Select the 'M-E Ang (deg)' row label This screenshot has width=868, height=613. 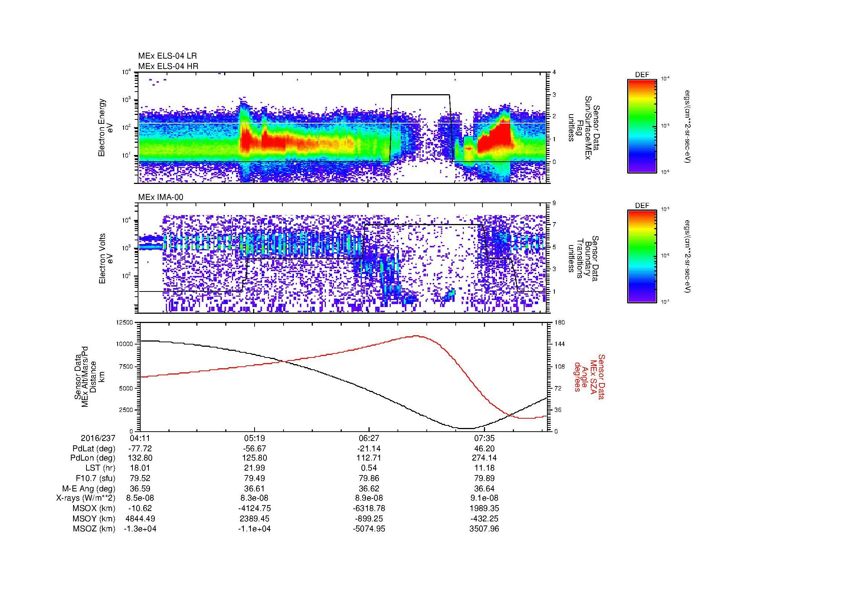[x=89, y=488]
